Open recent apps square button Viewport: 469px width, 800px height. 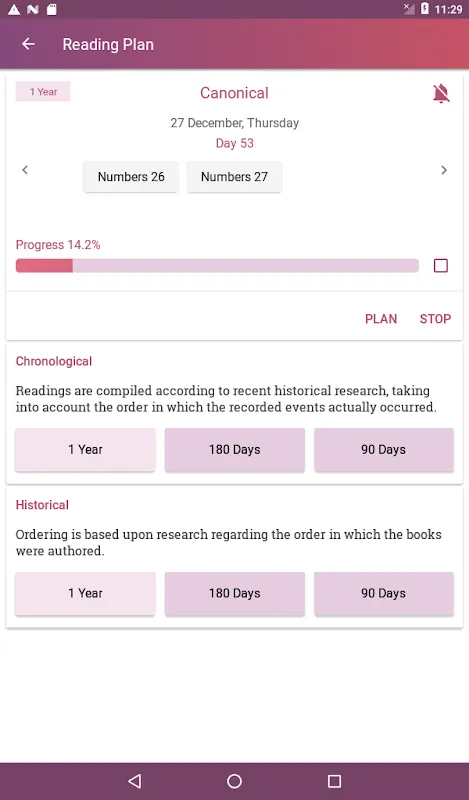(x=334, y=781)
